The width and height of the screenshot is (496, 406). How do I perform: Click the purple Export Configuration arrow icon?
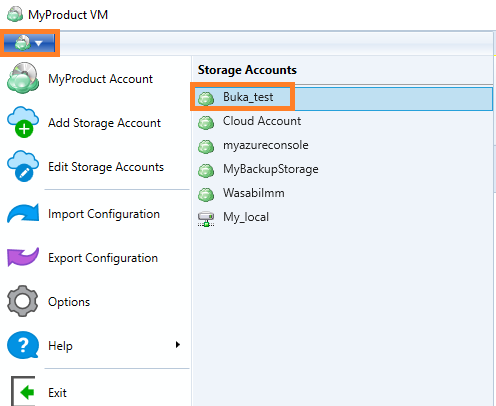(x=23, y=257)
